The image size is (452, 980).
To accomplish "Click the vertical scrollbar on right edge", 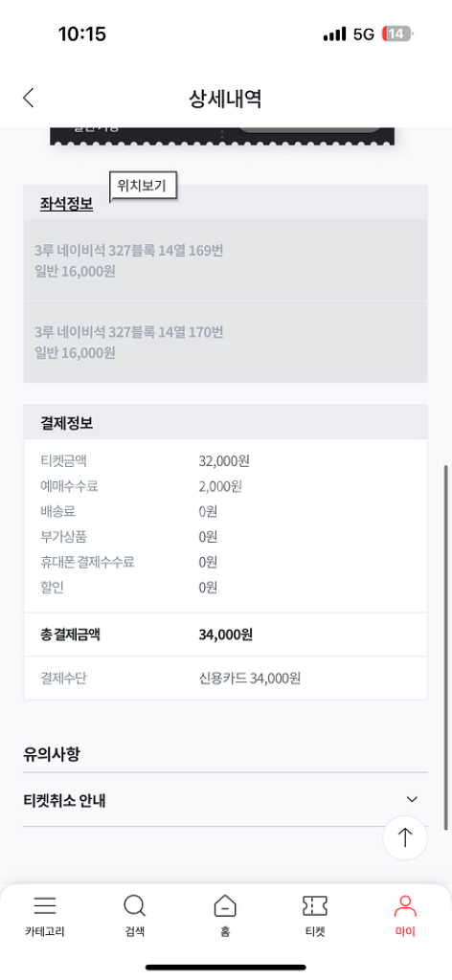I will tap(445, 647).
